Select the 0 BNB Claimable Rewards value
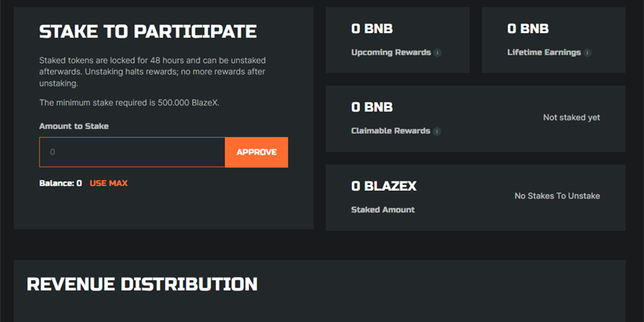Viewport: 644px width, 322px height. (x=372, y=108)
